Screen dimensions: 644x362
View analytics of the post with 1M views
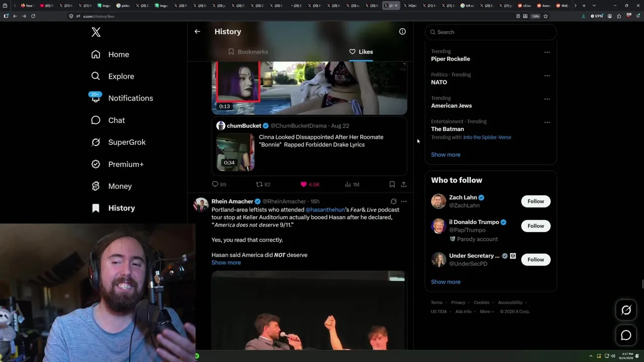click(352, 185)
